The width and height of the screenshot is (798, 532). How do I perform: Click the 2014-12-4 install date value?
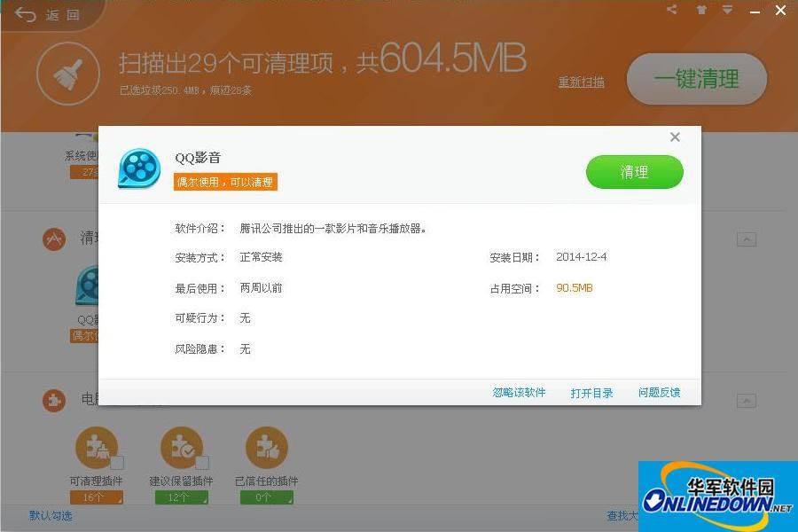coord(581,256)
